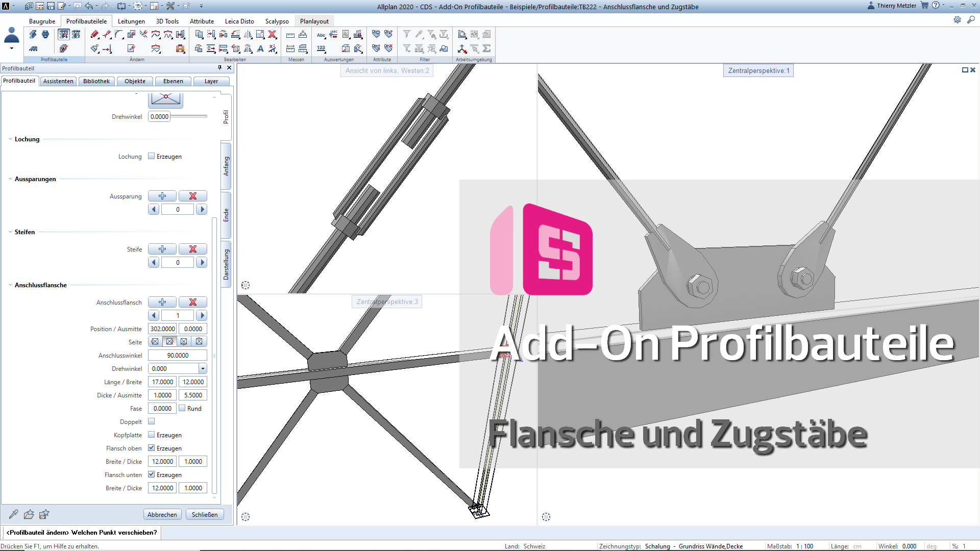Click the match parameters brush icon at the bottom of the palette

click(14, 514)
